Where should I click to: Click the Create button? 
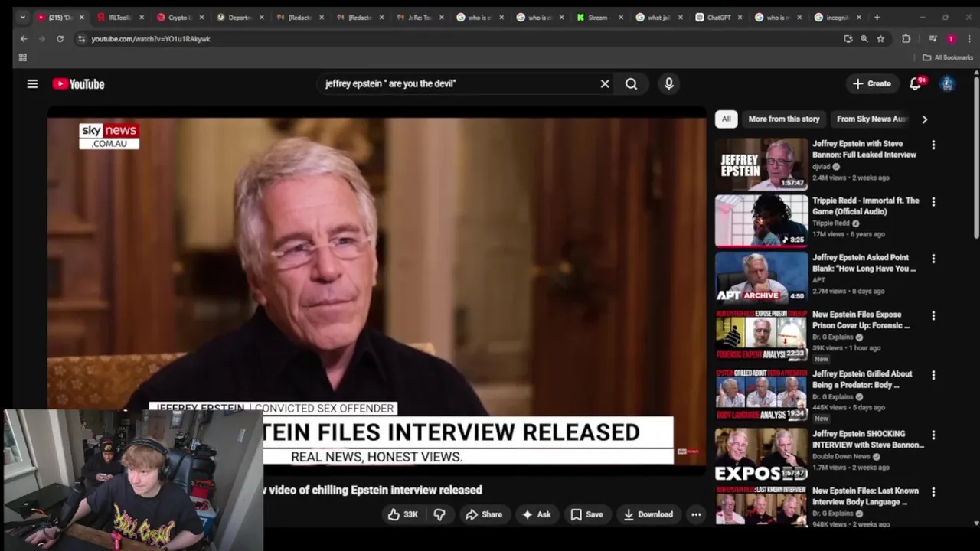(872, 84)
